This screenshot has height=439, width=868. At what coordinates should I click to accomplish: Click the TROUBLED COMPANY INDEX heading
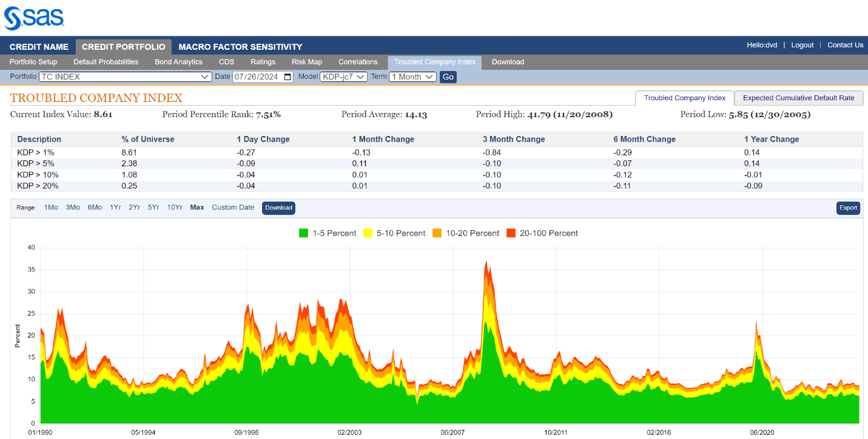[x=96, y=98]
